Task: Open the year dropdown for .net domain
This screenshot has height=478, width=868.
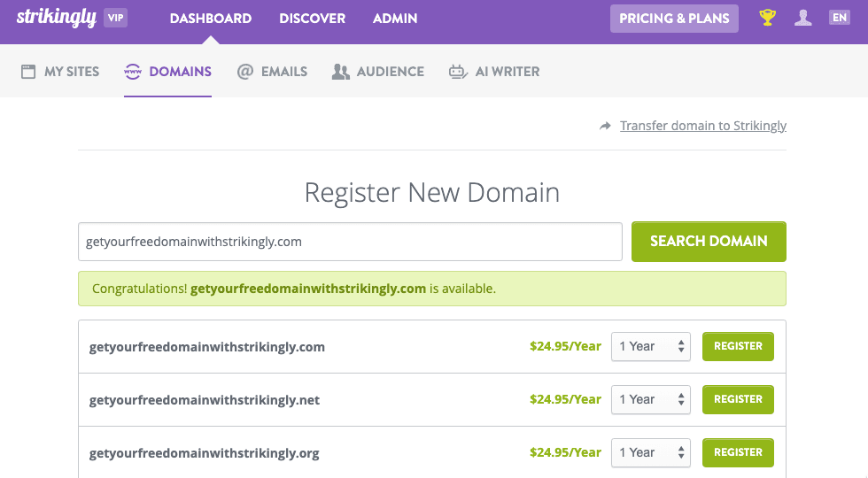Action: 651,399
